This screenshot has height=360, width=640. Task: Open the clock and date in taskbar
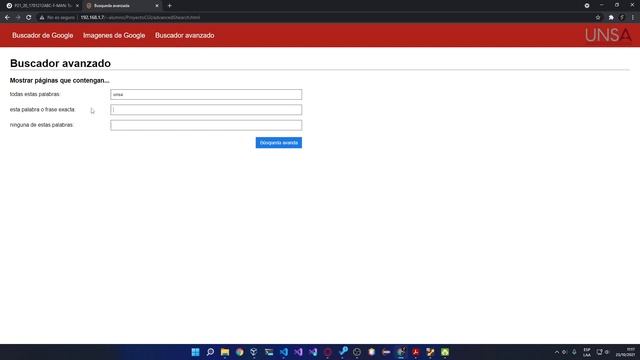[626, 352]
